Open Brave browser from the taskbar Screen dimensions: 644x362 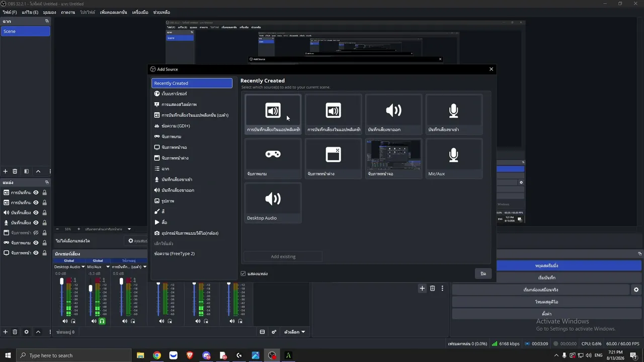pos(190,355)
